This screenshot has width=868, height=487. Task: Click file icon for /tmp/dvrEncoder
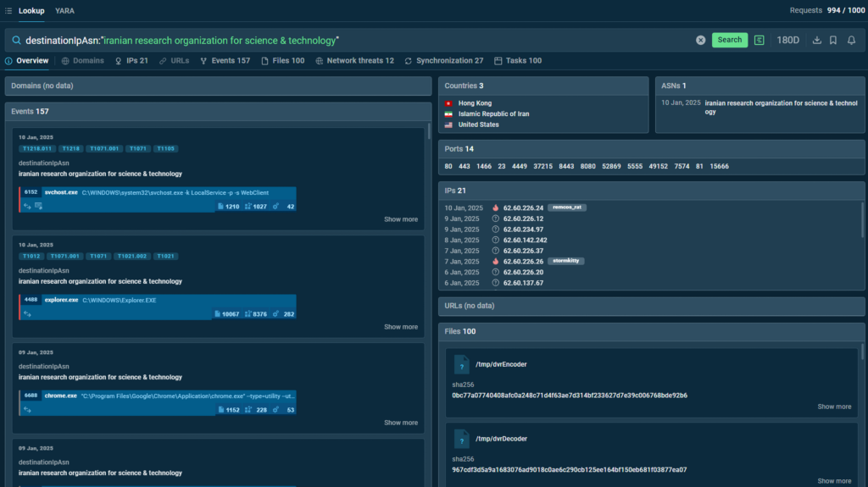(461, 364)
